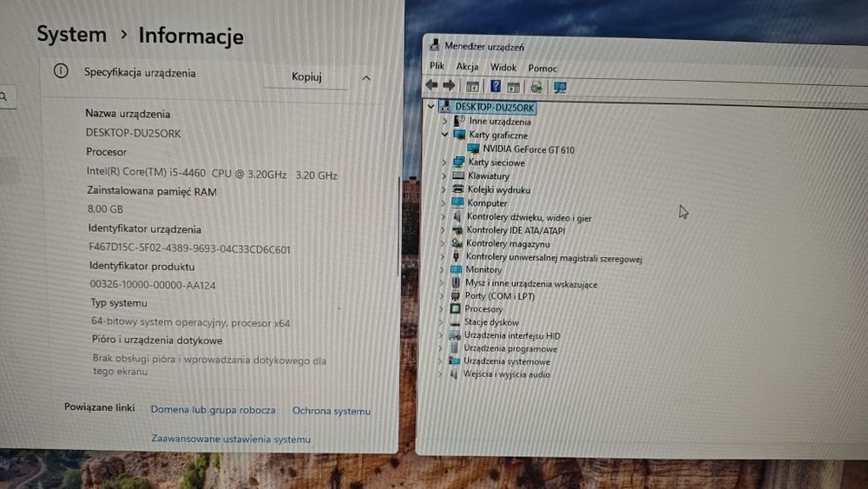This screenshot has height=489, width=868.
Task: Click the Komputer category icon
Action: 457,202
